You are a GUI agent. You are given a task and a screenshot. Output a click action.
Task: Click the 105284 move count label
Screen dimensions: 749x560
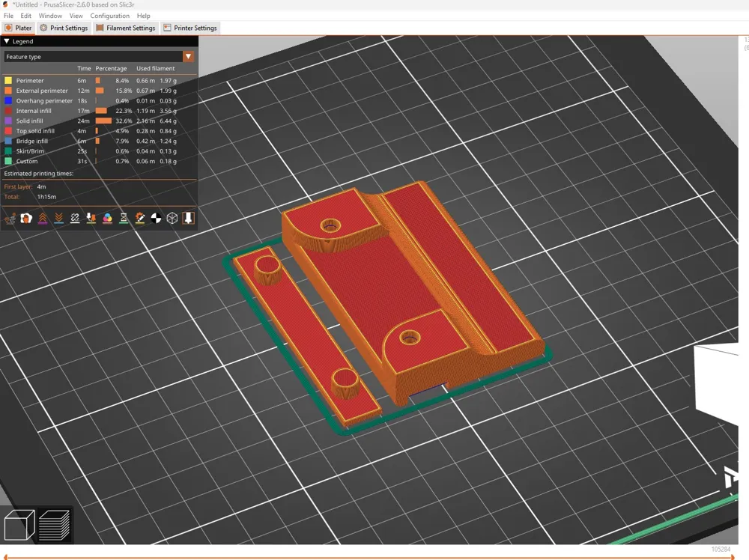coord(721,550)
